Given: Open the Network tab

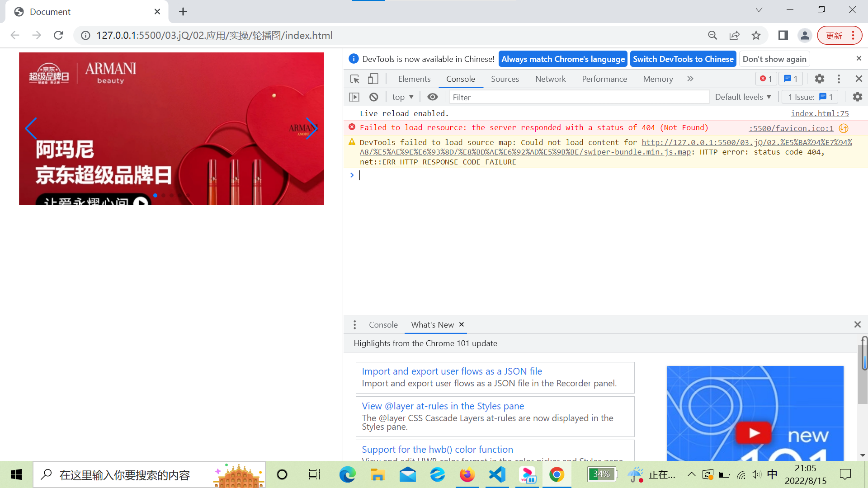Looking at the screenshot, I should pyautogui.click(x=550, y=79).
